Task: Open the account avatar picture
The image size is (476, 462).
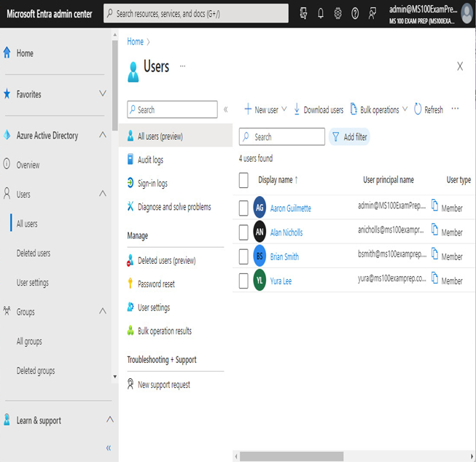Action: (x=467, y=14)
